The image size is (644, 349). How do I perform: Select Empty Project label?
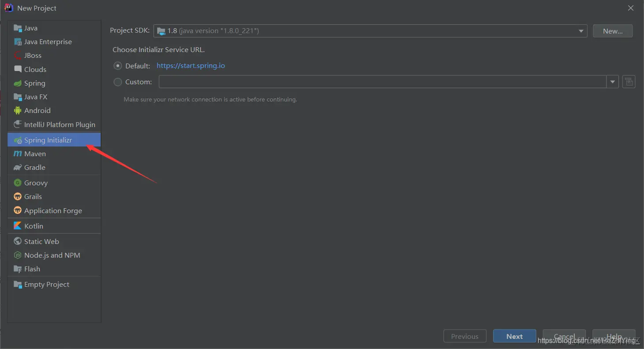pyautogui.click(x=47, y=284)
